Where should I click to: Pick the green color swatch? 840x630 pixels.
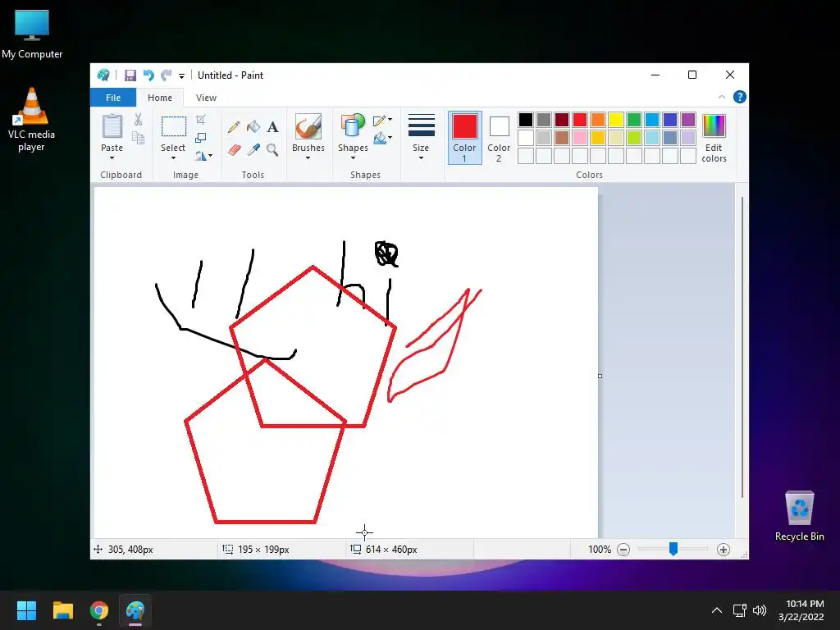(x=634, y=120)
